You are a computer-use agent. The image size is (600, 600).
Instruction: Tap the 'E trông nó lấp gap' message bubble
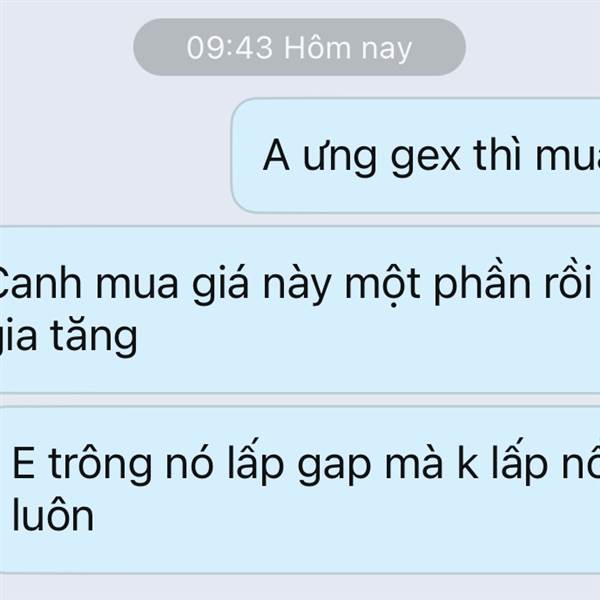click(300, 490)
